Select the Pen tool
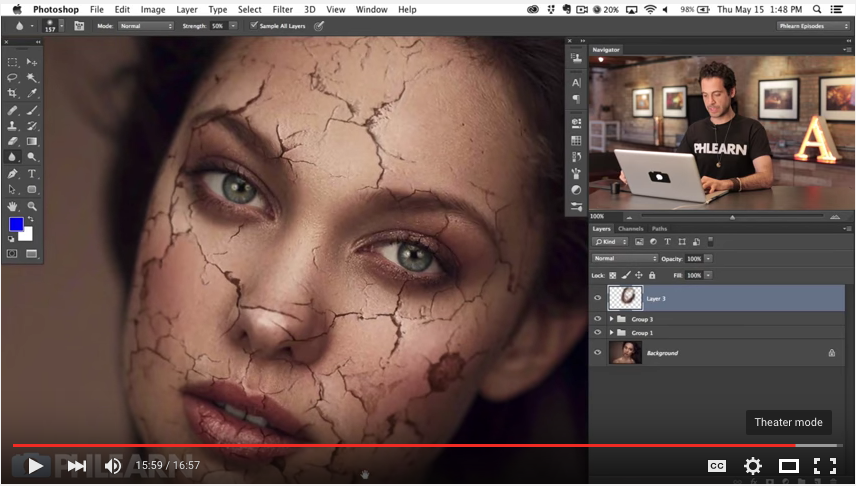This screenshot has height=486, width=856. click(x=12, y=174)
